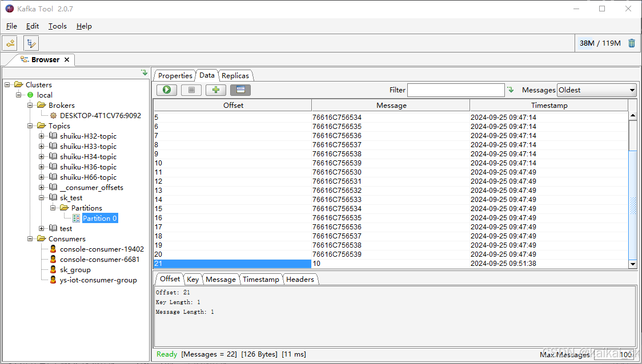Viewport: 642px width, 364px height.
Task: Click the console-consumer-6681 person icon
Action: click(x=53, y=259)
